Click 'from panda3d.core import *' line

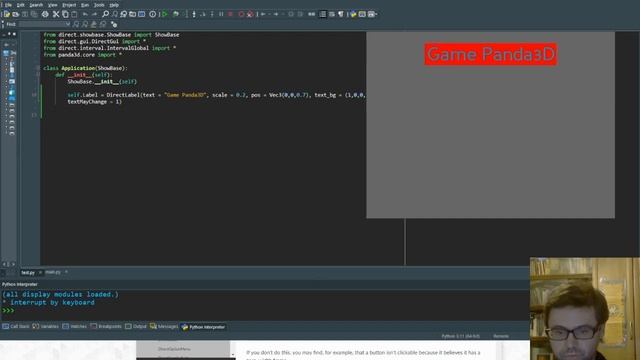(83, 55)
